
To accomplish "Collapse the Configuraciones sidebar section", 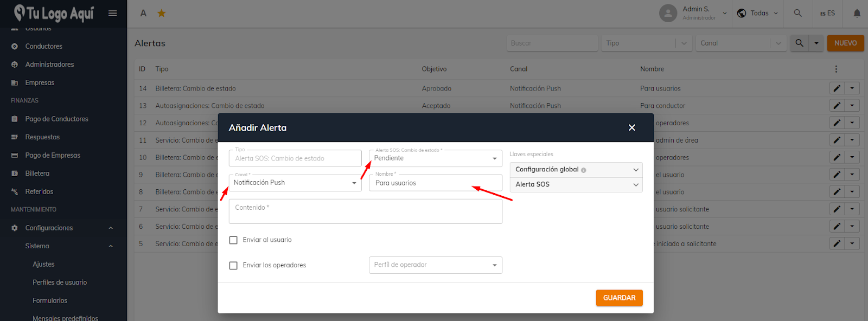I will click(111, 228).
